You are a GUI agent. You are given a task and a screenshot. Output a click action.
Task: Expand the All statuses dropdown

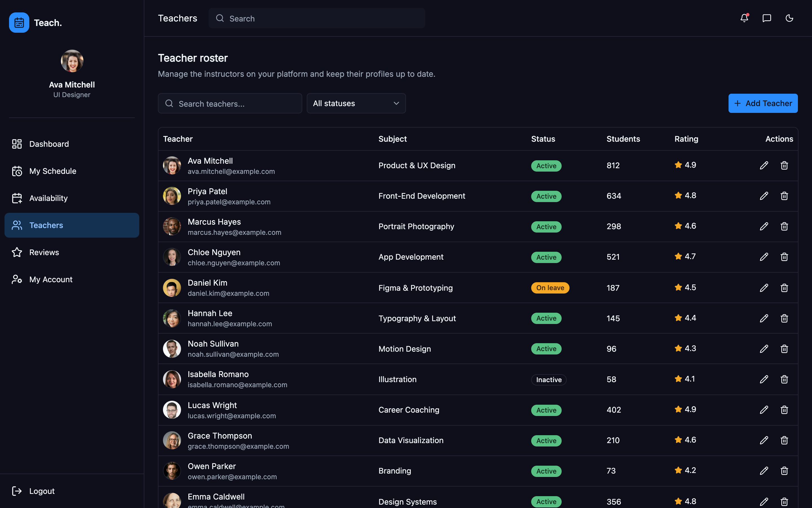pyautogui.click(x=356, y=104)
